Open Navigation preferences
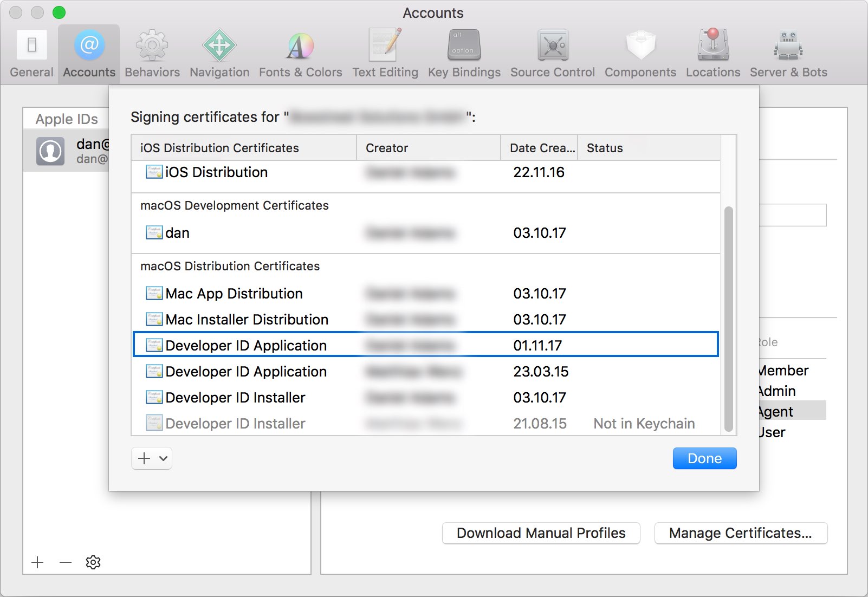Viewport: 868px width, 597px height. pyautogui.click(x=219, y=54)
